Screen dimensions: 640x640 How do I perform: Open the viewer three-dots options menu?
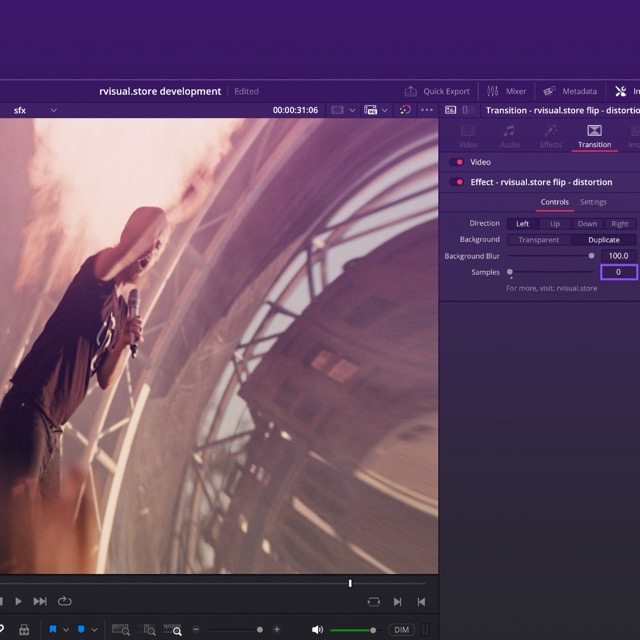click(427, 110)
